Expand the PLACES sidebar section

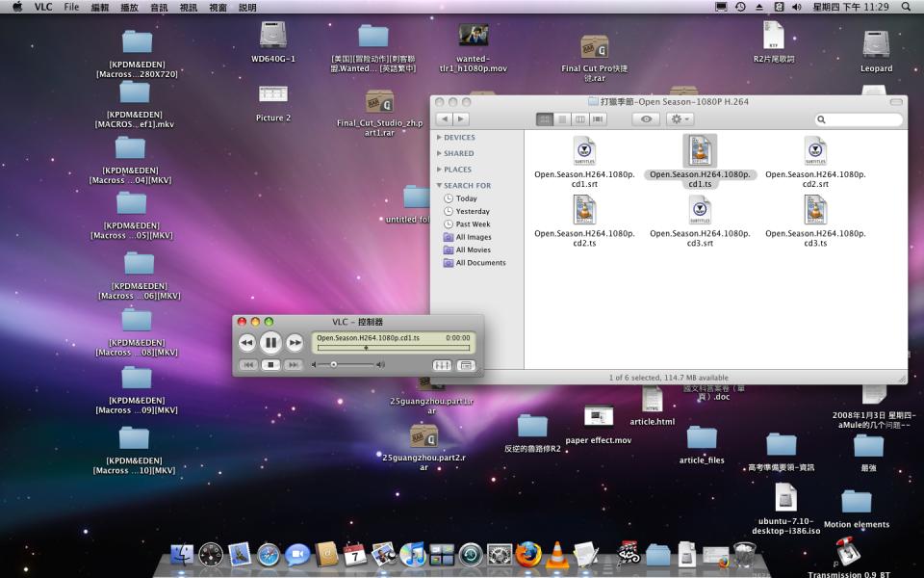(440, 170)
